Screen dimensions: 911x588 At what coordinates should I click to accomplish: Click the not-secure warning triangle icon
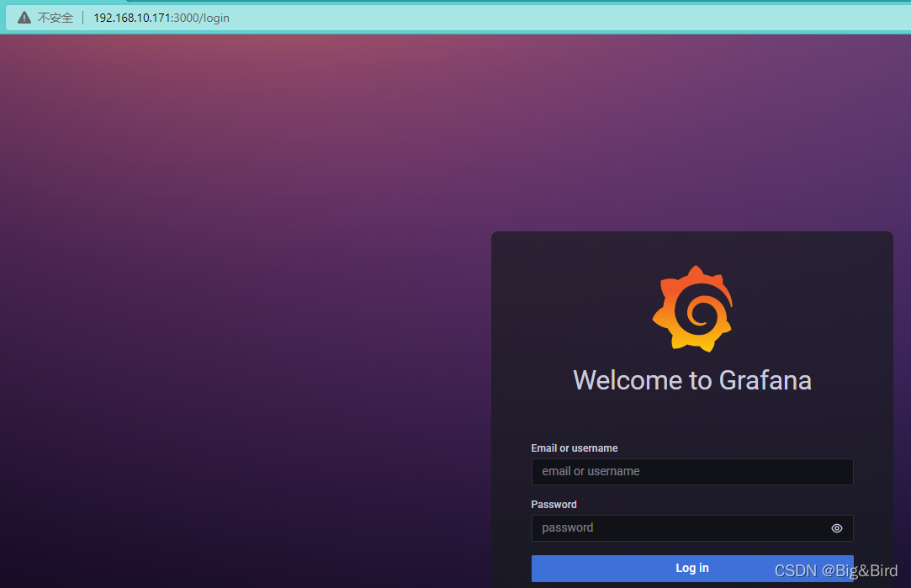click(24, 18)
